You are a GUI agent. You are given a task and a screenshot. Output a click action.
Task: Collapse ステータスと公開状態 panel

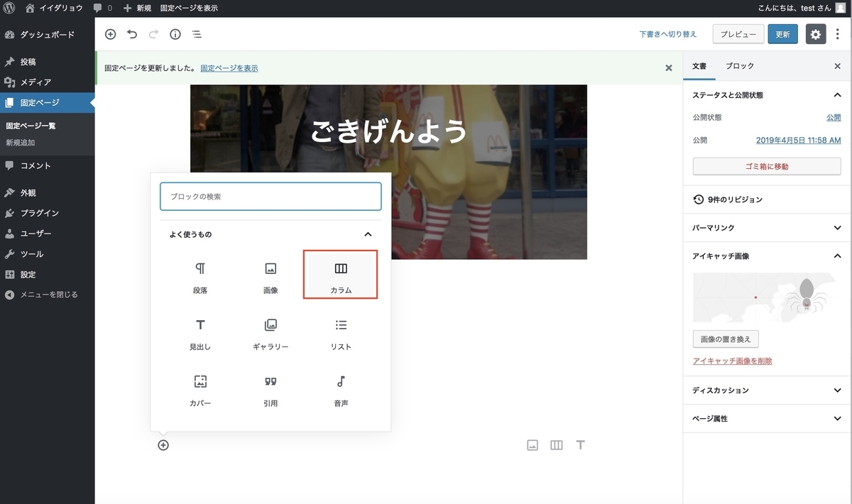click(767, 94)
